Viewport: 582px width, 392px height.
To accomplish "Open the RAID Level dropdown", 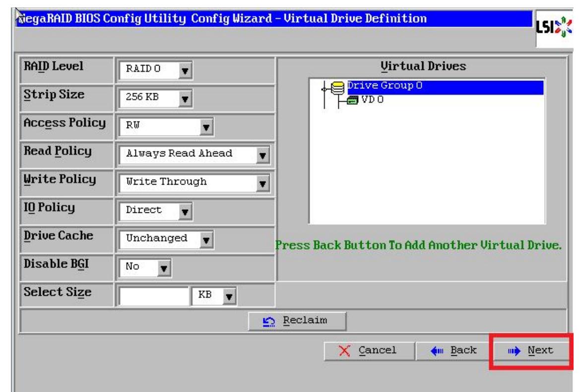I will click(156, 69).
